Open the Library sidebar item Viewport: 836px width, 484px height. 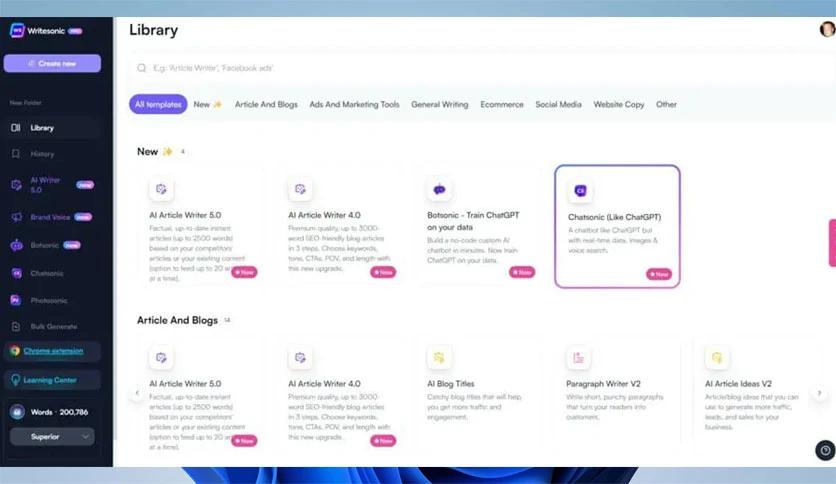tap(42, 128)
